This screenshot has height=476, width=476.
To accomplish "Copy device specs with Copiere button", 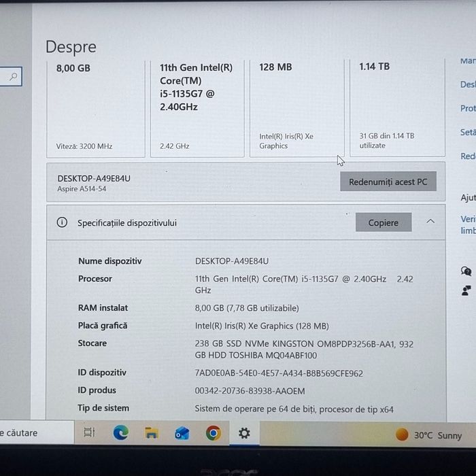I will (x=384, y=222).
